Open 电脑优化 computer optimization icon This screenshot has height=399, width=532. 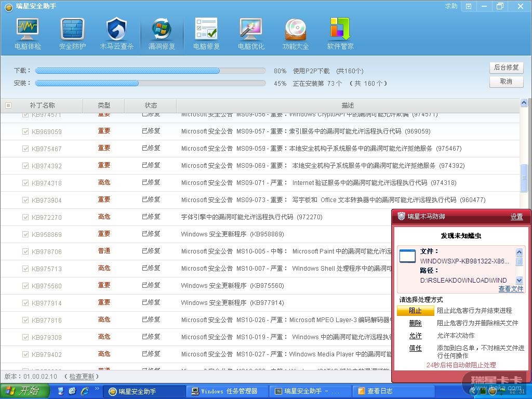tap(251, 34)
